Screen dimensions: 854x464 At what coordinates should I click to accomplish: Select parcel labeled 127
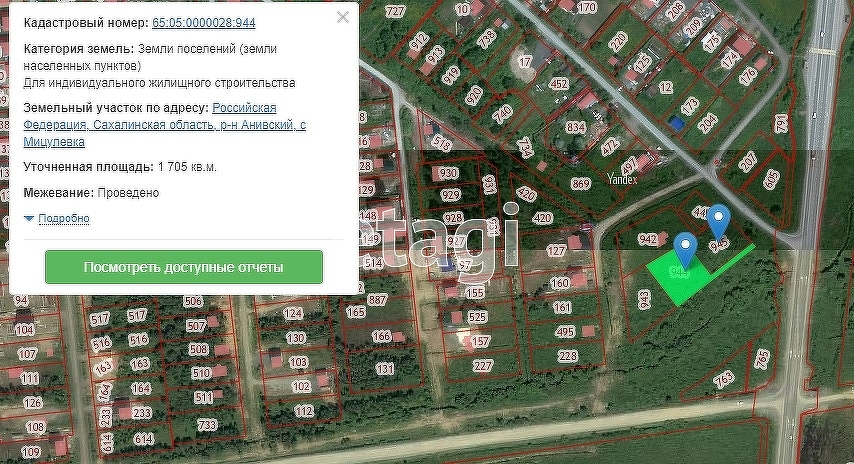click(556, 251)
